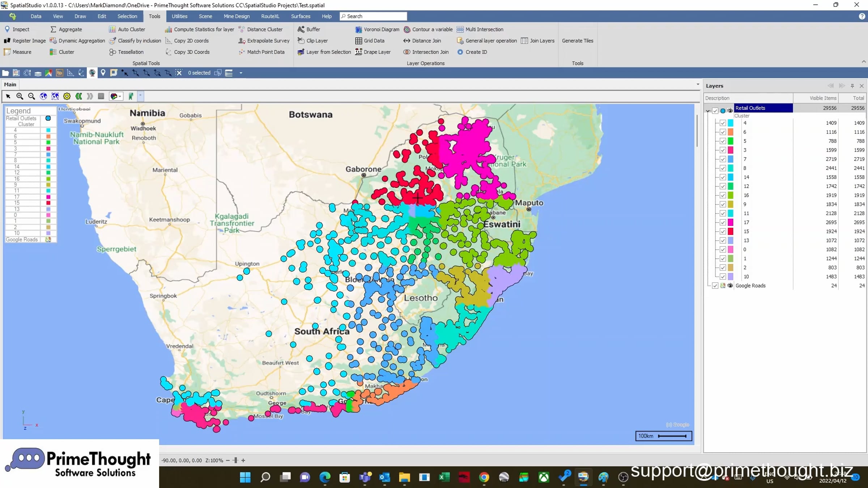Uncheck cluster 4 checkbox in Layers
The height and width of the screenshot is (488, 868).
point(723,123)
